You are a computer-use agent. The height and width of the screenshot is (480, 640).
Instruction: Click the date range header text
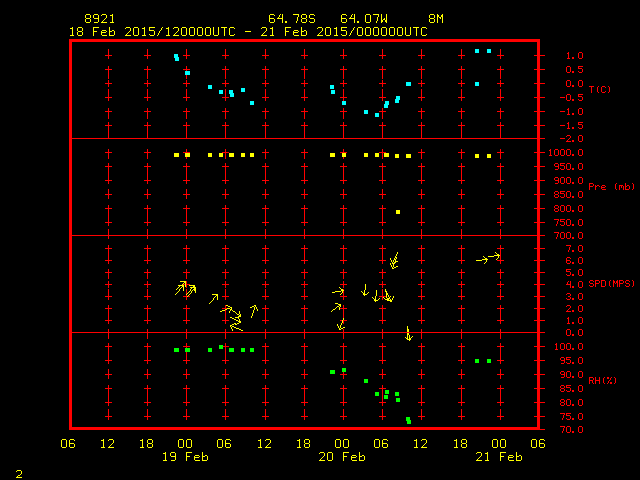(x=248, y=31)
